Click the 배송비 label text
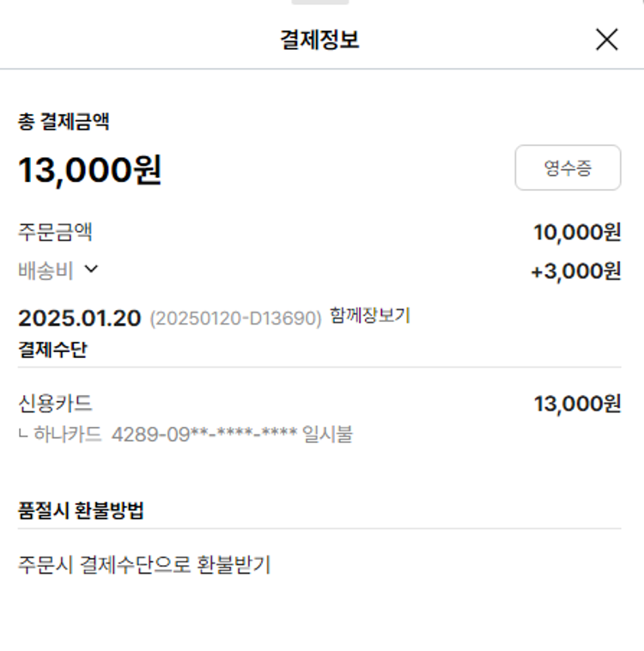Viewport: 644px width, 651px height. [46, 271]
